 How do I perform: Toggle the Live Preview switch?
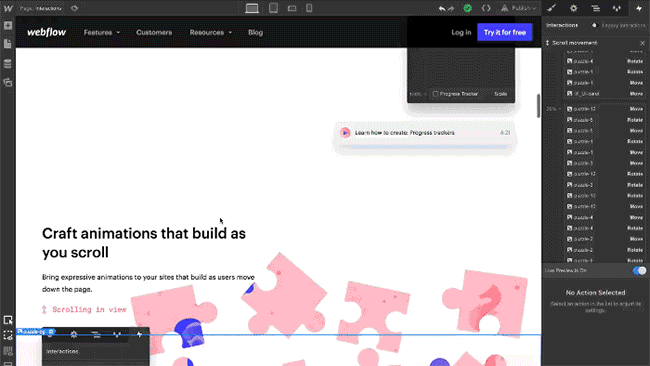[640, 271]
